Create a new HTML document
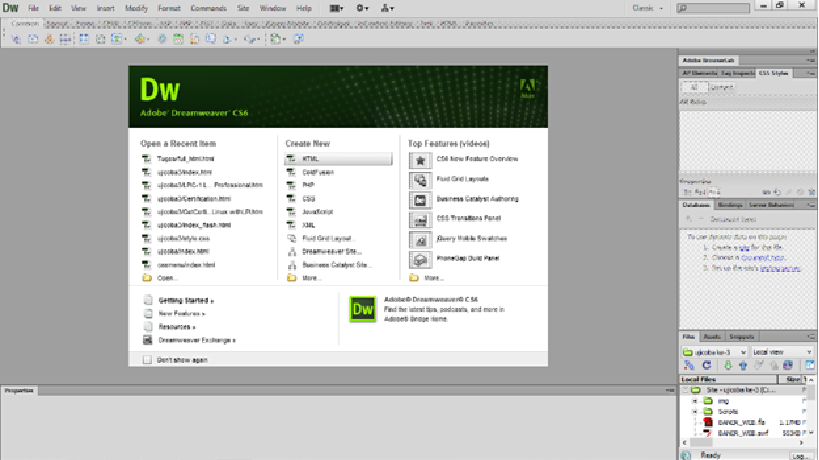 click(x=338, y=159)
